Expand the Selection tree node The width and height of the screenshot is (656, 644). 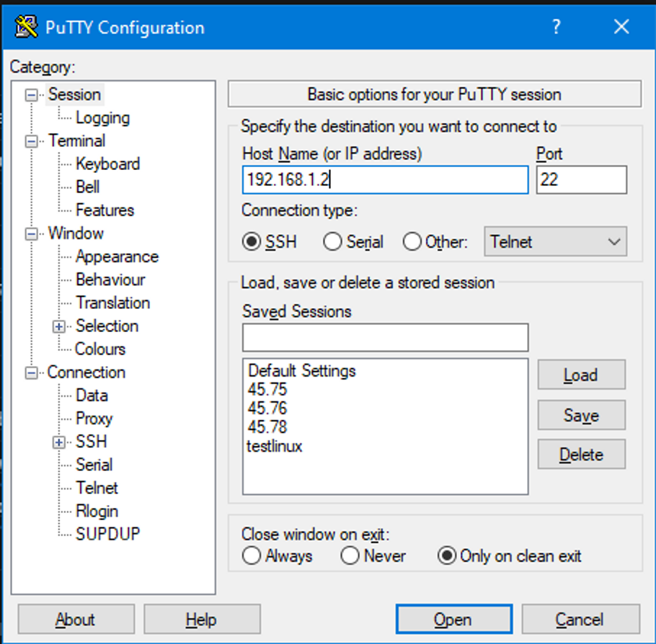58,326
